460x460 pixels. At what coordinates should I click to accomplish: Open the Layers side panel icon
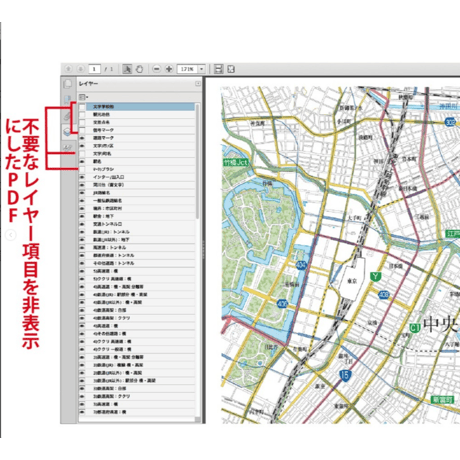click(x=68, y=131)
